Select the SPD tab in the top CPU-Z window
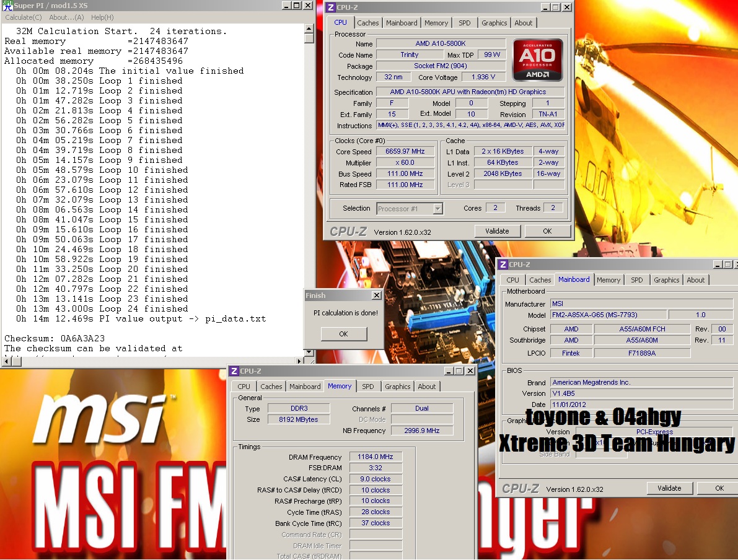The height and width of the screenshot is (560, 738). [x=465, y=22]
